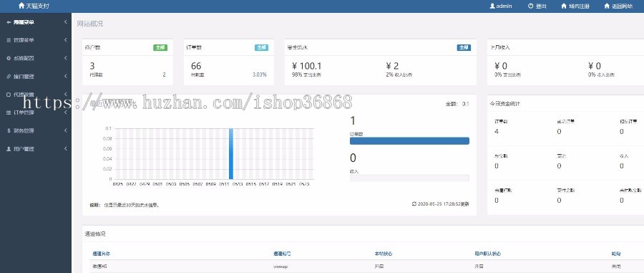Expand the 系统配置 chevron
This screenshot has height=273, width=644.
pos(65,58)
